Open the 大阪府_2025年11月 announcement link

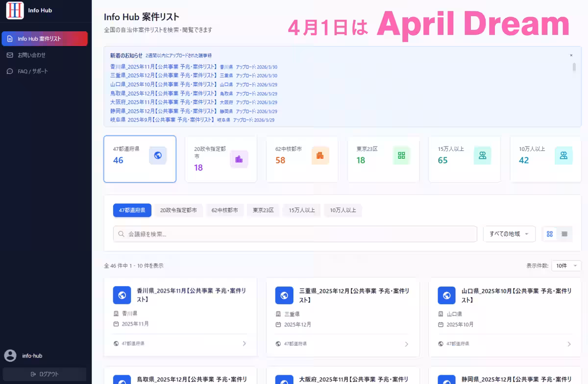[163, 102]
